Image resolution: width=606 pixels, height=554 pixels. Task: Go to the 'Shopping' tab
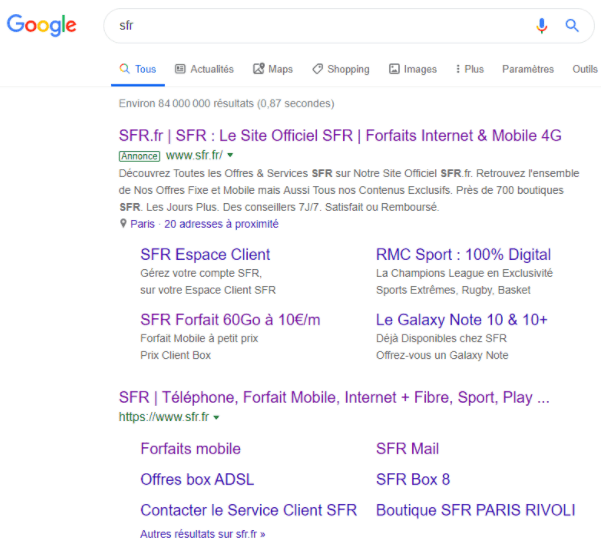tap(341, 69)
